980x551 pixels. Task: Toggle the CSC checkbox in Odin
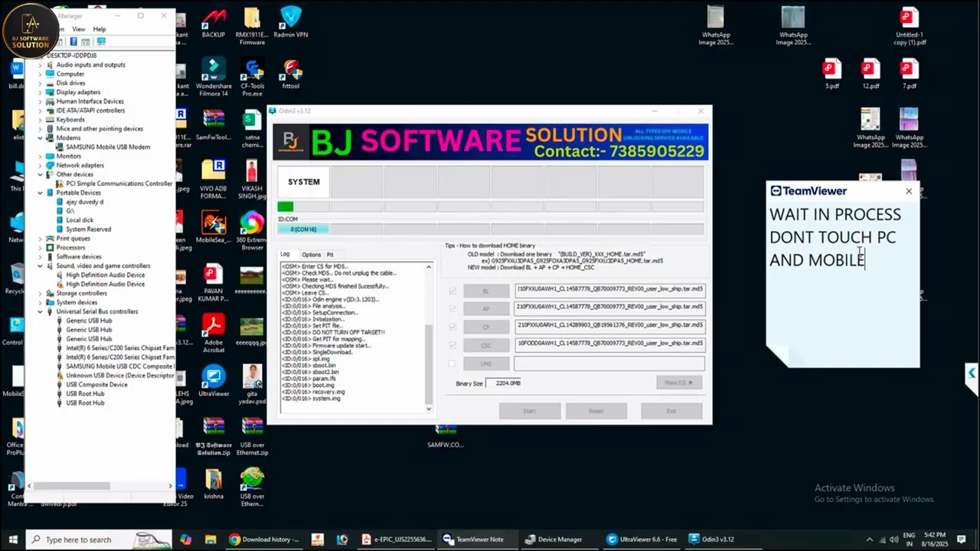coord(452,345)
